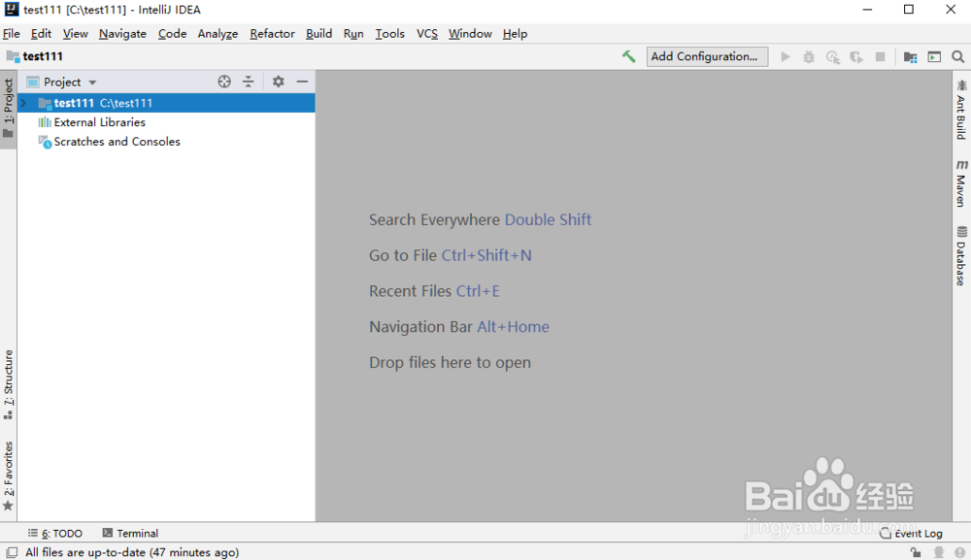Viewport: 971px width, 560px height.
Task: Click the Ctrl+Shift+N shortcut link
Action: tap(486, 255)
